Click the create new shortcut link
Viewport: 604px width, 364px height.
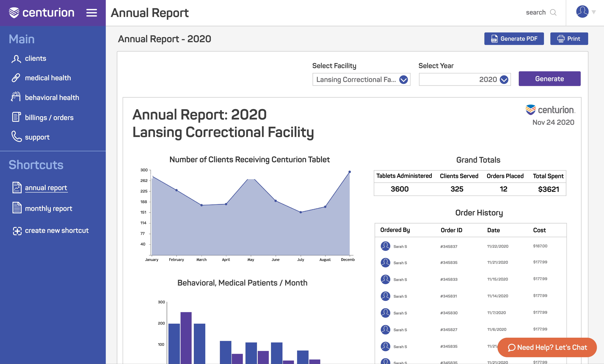click(57, 231)
